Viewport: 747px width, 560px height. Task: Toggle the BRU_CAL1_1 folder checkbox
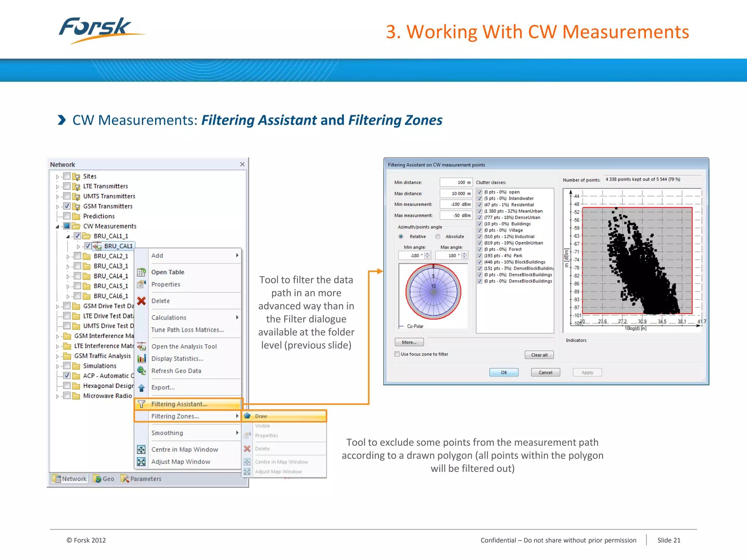click(77, 236)
